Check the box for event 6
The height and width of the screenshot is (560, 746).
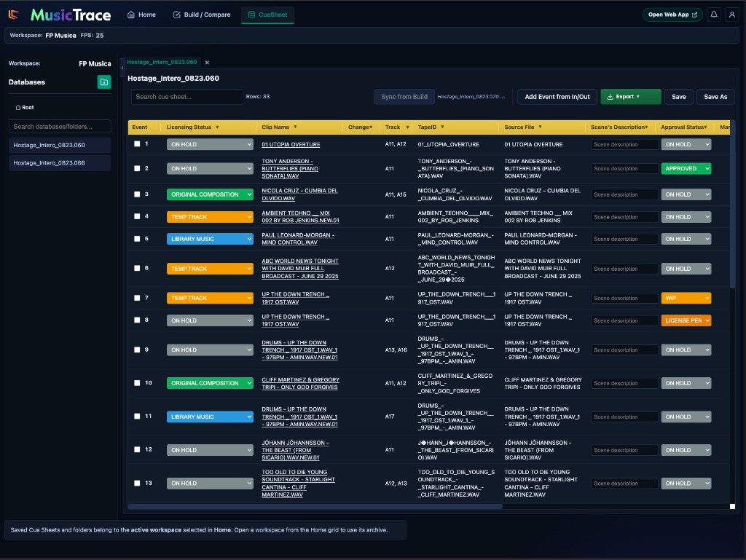tap(137, 268)
